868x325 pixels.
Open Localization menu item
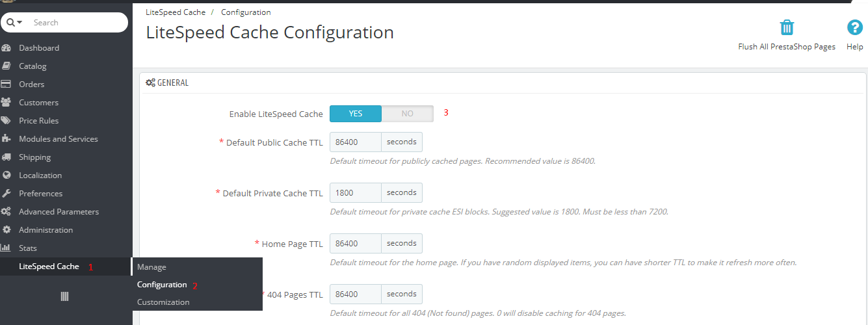point(40,175)
